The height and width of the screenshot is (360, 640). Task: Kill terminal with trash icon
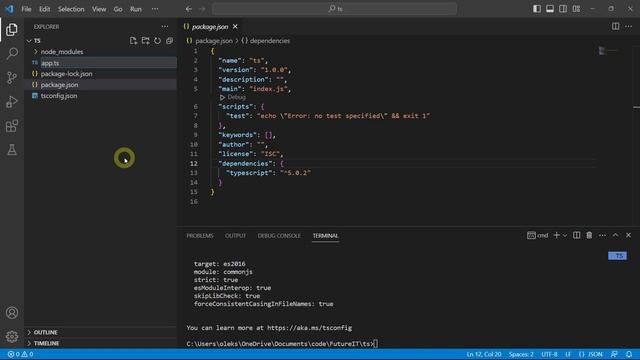click(x=589, y=236)
